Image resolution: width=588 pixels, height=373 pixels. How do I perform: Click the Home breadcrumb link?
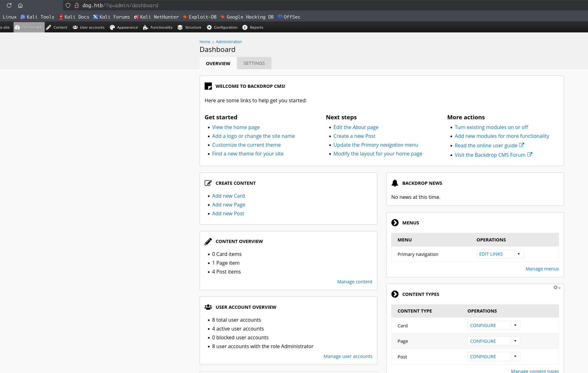[205, 42]
